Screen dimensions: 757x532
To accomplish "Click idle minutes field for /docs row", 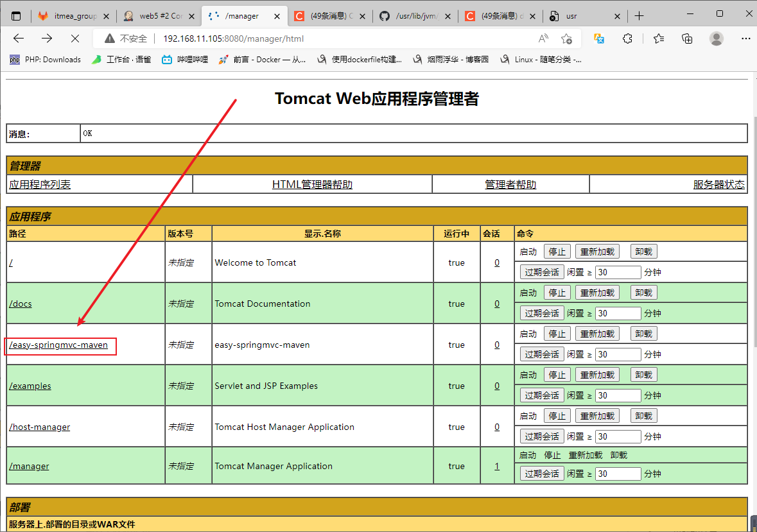I will 618,313.
